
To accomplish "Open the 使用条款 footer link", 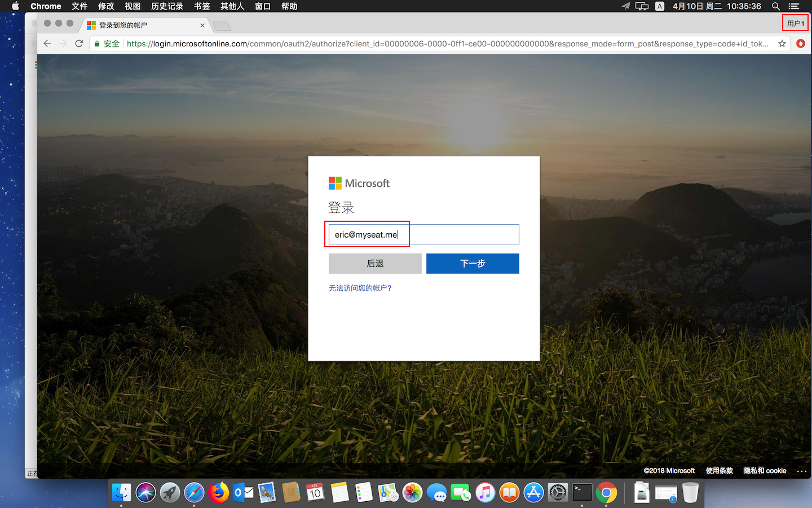I will tap(719, 471).
